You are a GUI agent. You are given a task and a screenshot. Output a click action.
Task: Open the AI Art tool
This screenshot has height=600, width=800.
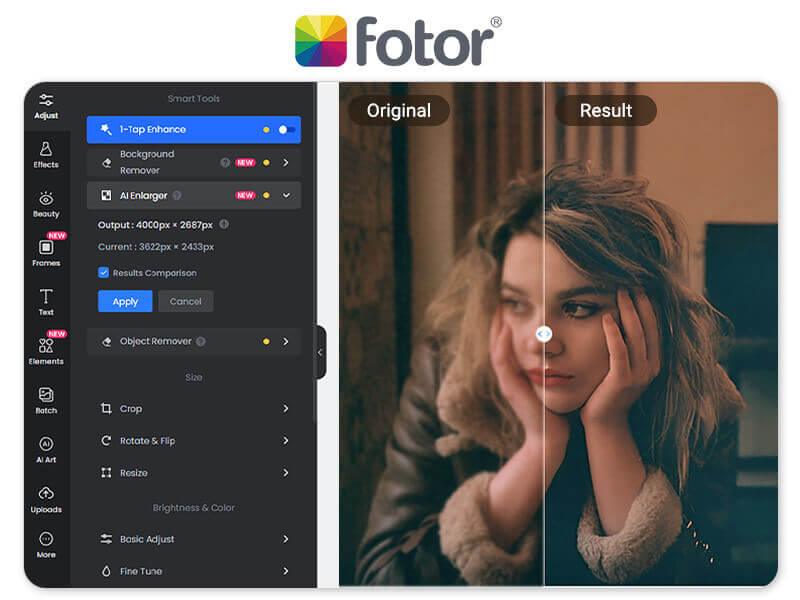(x=46, y=448)
